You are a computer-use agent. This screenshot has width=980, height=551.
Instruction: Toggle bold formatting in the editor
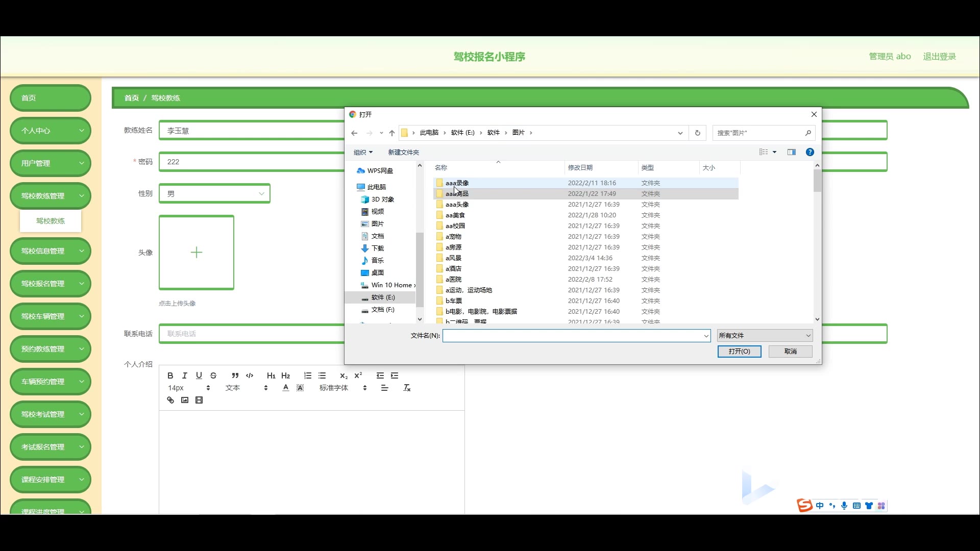[170, 375]
